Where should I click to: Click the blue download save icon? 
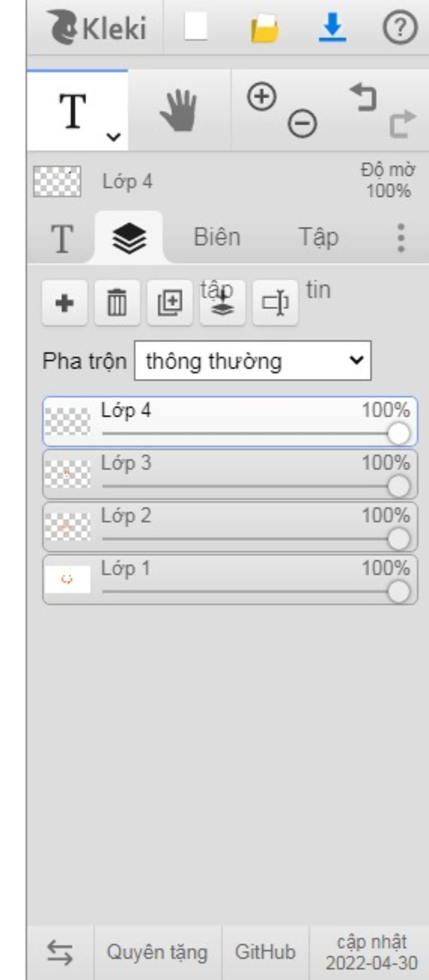(332, 28)
